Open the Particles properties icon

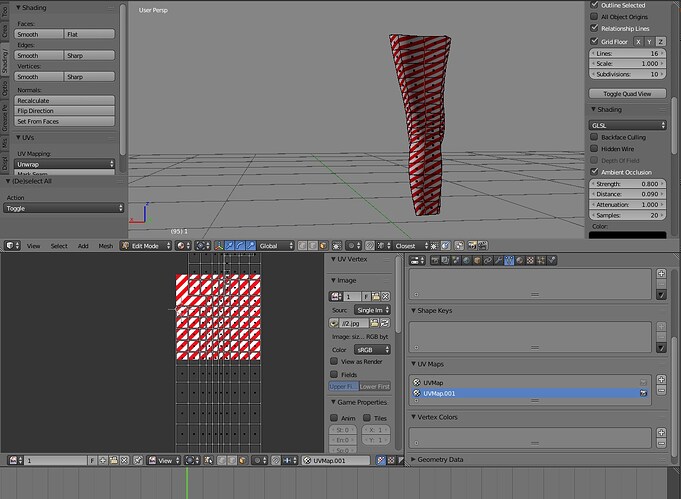coord(541,261)
